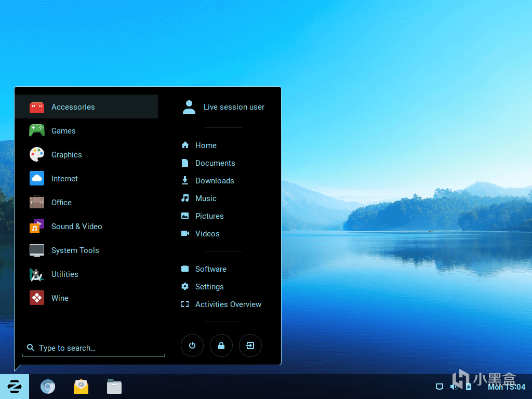Click the Live session user avatar icon
Viewport: 532px width, 399px height.
189,107
